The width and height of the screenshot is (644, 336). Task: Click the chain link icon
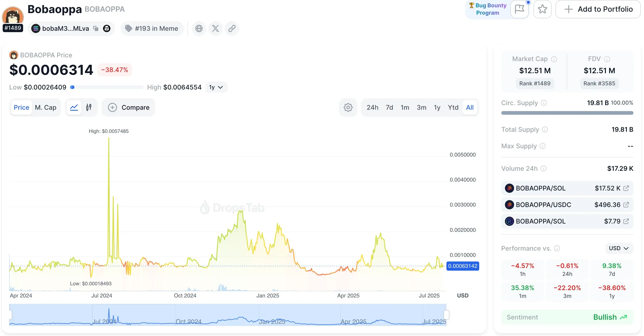pyautogui.click(x=232, y=28)
